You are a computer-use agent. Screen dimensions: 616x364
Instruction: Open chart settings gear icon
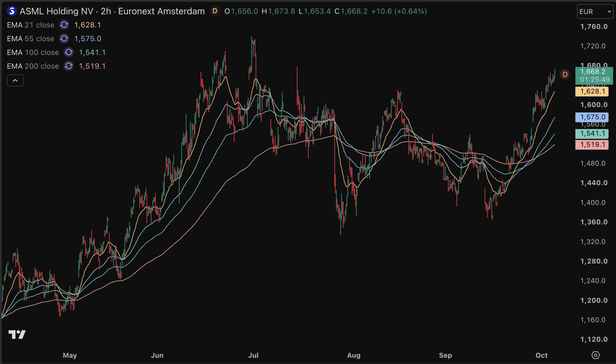pos(596,355)
